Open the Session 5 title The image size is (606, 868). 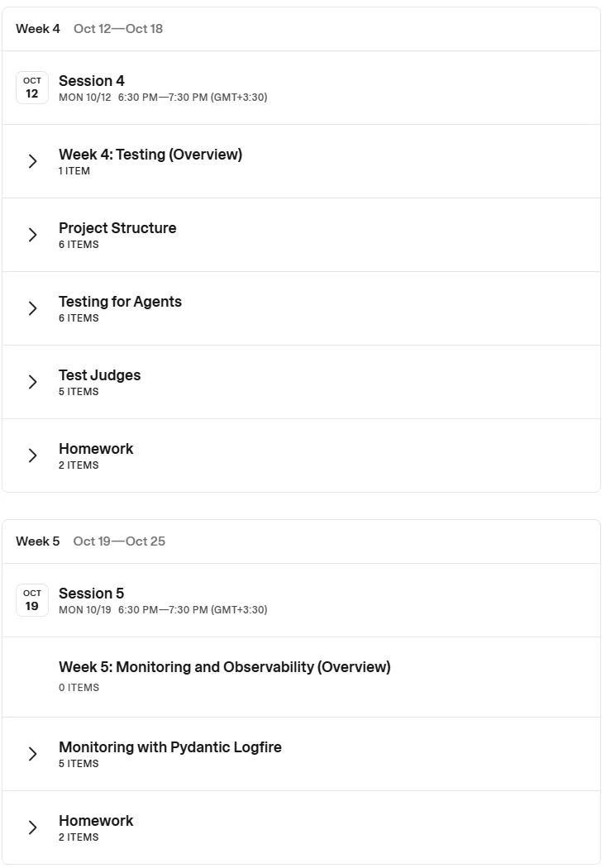pos(91,594)
